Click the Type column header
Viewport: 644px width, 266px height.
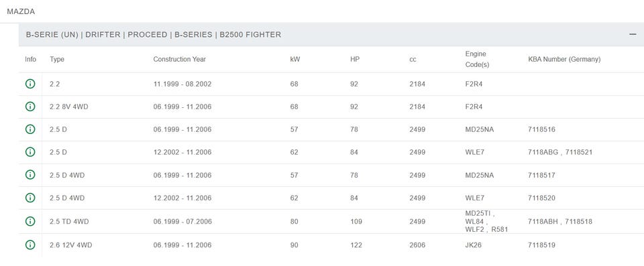pyautogui.click(x=57, y=59)
